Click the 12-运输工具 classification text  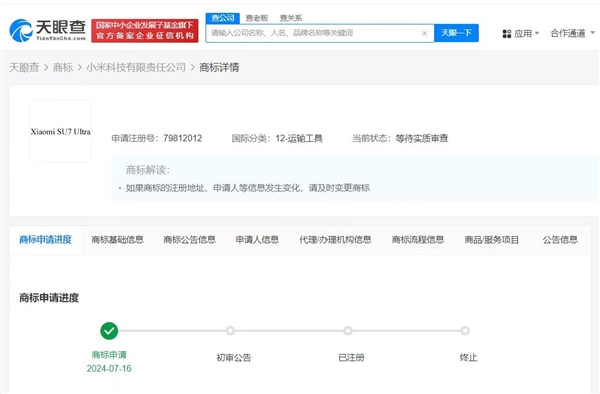299,138
